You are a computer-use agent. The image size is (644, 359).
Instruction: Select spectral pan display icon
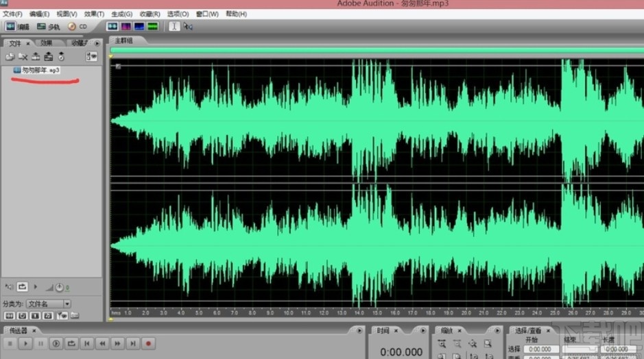point(139,26)
